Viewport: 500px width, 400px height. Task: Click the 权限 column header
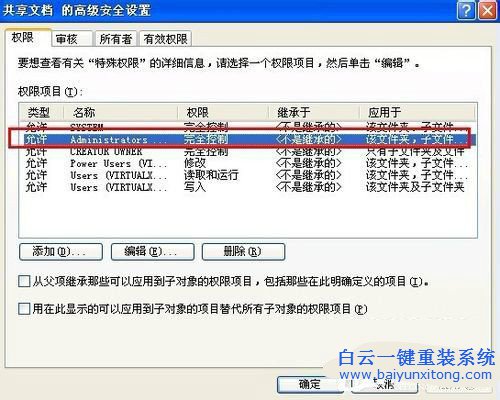[x=223, y=112]
